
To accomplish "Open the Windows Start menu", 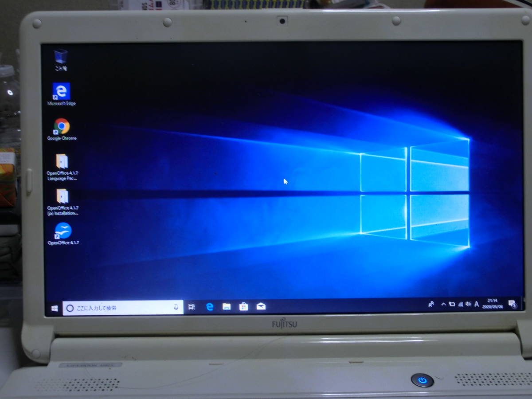I will pos(55,308).
